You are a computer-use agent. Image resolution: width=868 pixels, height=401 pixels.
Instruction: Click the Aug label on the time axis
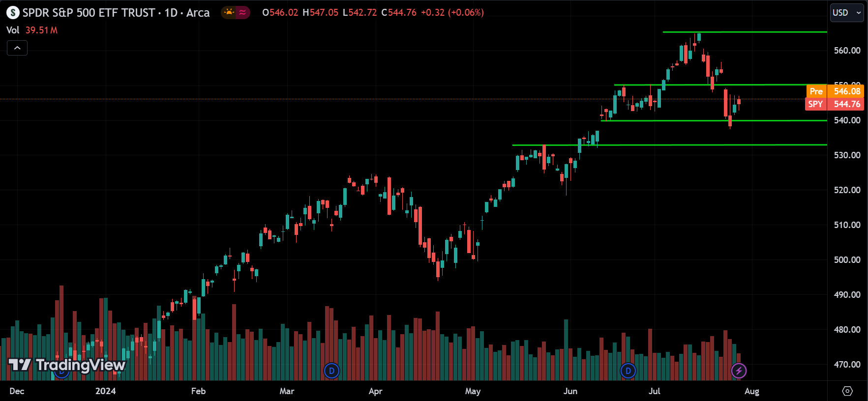(x=752, y=391)
